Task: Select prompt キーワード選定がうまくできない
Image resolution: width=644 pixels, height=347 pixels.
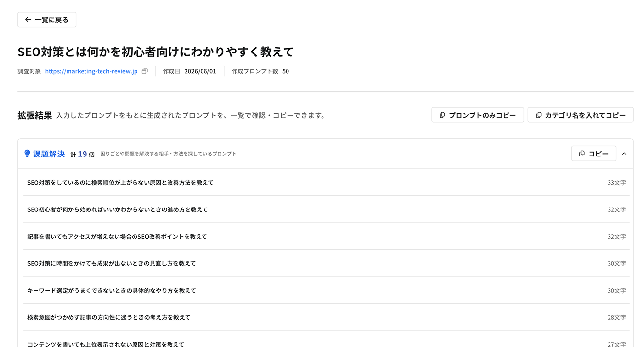Action: [x=326, y=291]
